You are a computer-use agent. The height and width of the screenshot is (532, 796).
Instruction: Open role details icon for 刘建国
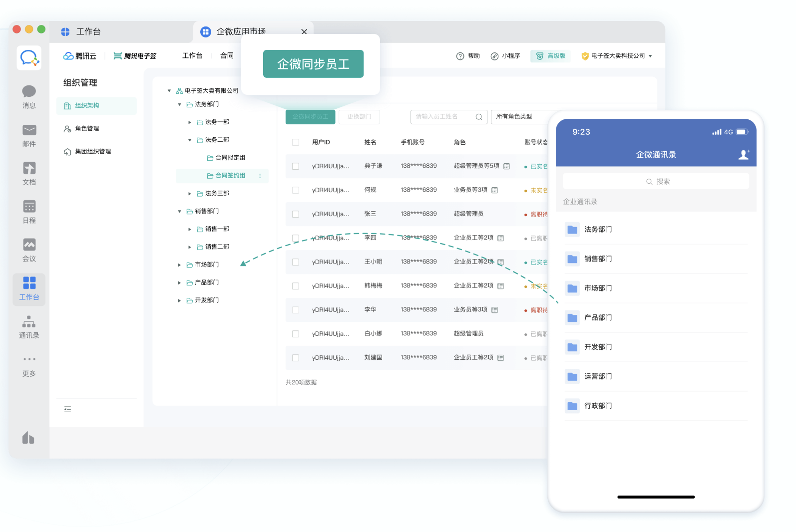pyautogui.click(x=500, y=358)
